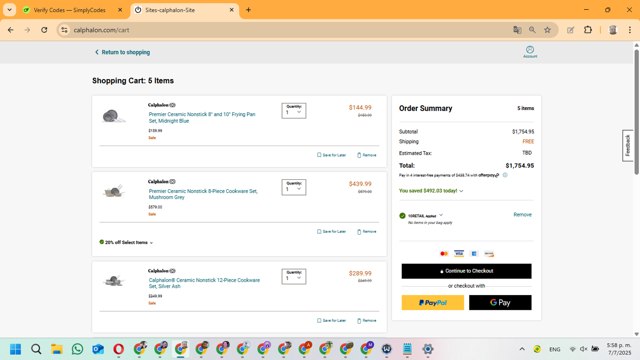Check out with PayPal
The height and width of the screenshot is (360, 640).
click(433, 302)
